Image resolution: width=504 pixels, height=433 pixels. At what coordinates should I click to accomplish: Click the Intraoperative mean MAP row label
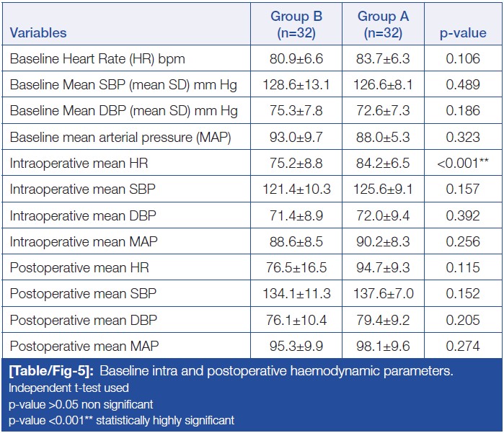[84, 241]
